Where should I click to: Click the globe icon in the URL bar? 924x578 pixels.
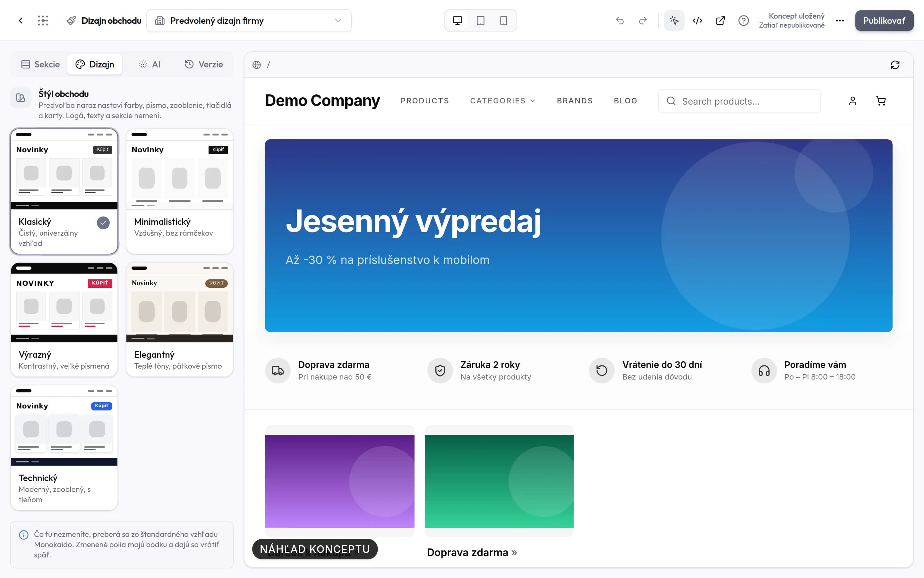(x=257, y=65)
